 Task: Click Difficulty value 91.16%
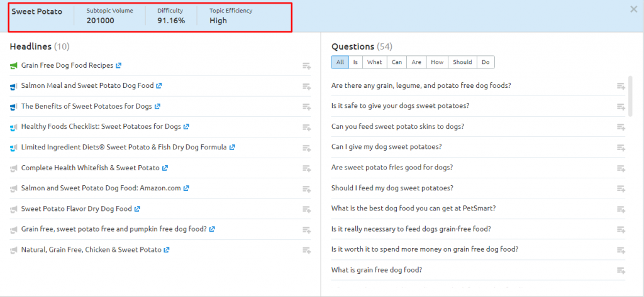(x=171, y=21)
